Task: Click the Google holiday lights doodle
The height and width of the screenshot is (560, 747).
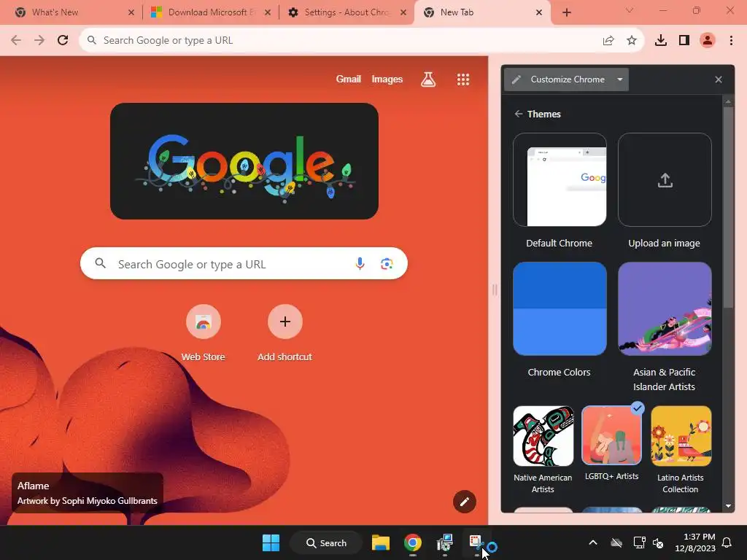Action: tap(244, 161)
